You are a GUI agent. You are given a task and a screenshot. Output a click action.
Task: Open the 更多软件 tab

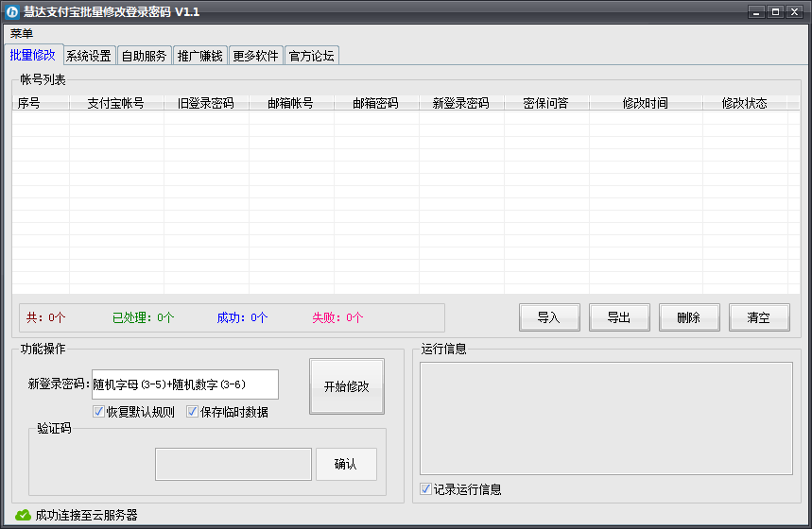tap(255, 56)
